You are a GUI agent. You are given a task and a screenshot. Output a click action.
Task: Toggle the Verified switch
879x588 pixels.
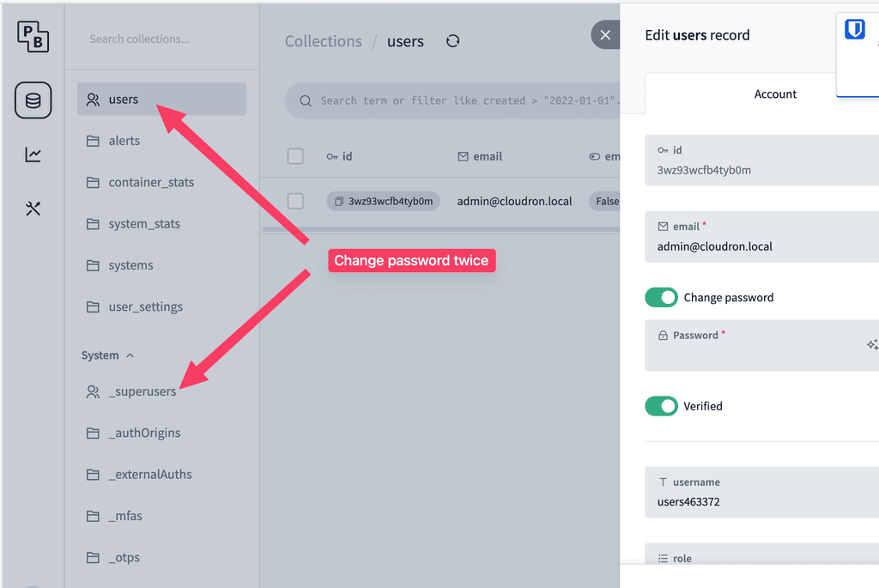[661, 406]
